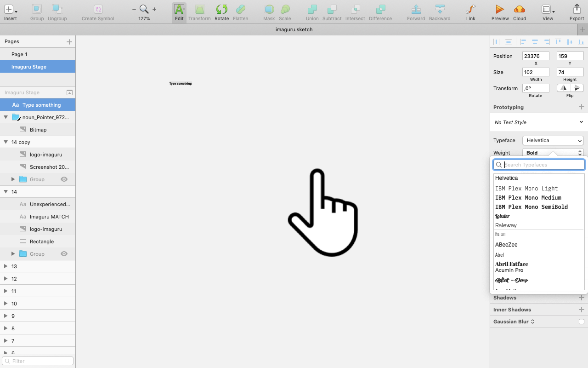Click the layer Filter search field
The image size is (588, 368).
click(x=38, y=361)
